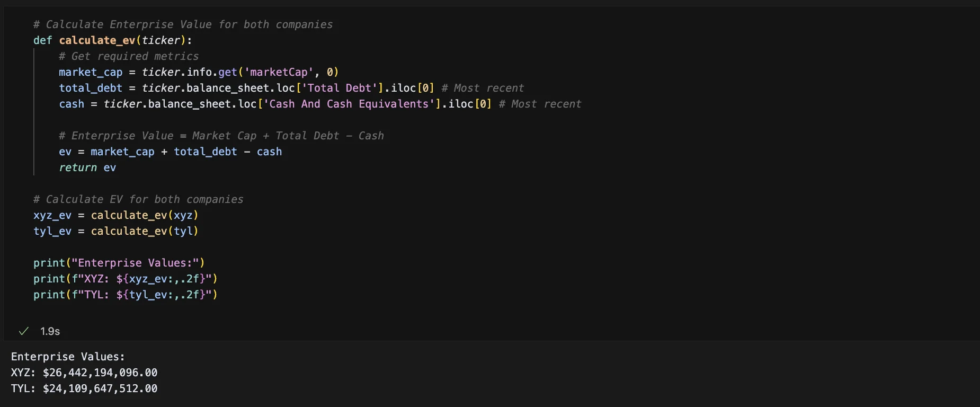Click the "# Get required metrics" comment
The height and width of the screenshot is (407, 980).
click(129, 56)
